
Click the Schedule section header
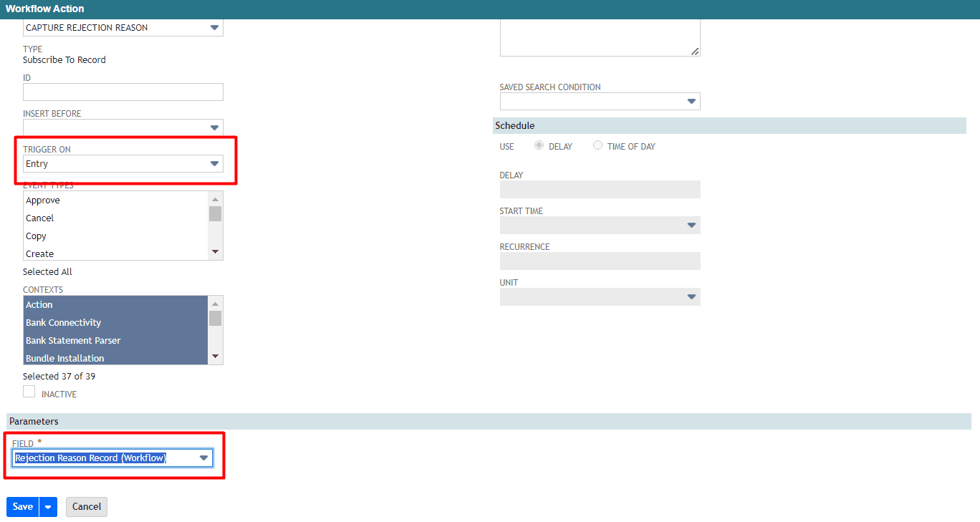(729, 125)
